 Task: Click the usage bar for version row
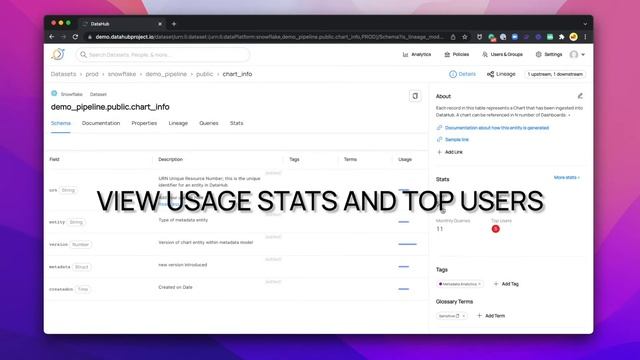407,244
